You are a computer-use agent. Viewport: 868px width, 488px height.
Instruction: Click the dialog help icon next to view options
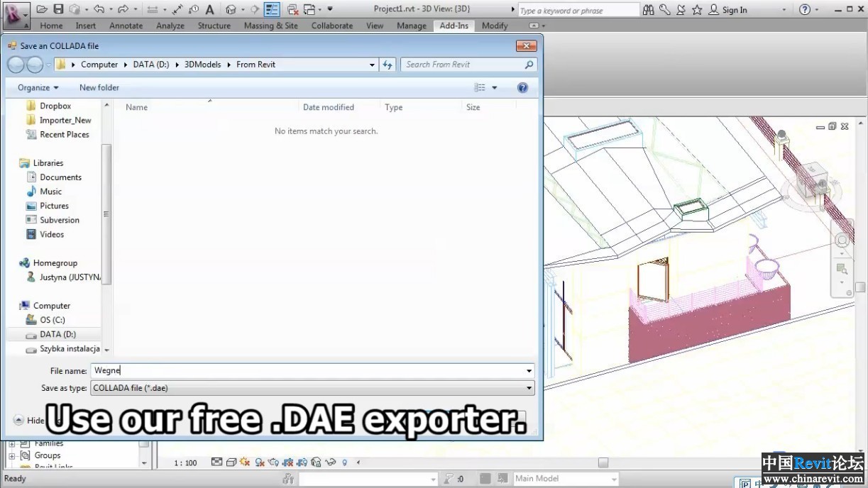[x=523, y=87]
